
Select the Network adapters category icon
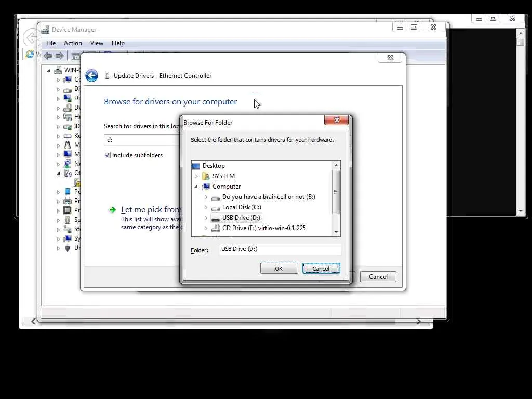pyautogui.click(x=68, y=164)
